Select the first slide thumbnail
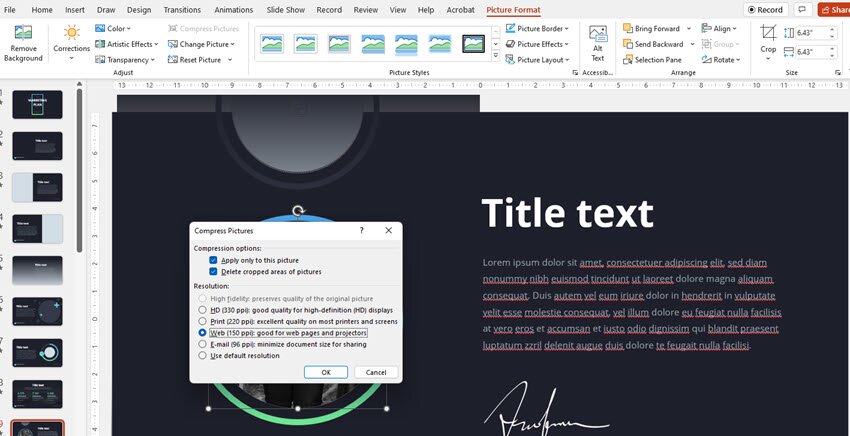Screen dimensions: 850x436 point(37,104)
